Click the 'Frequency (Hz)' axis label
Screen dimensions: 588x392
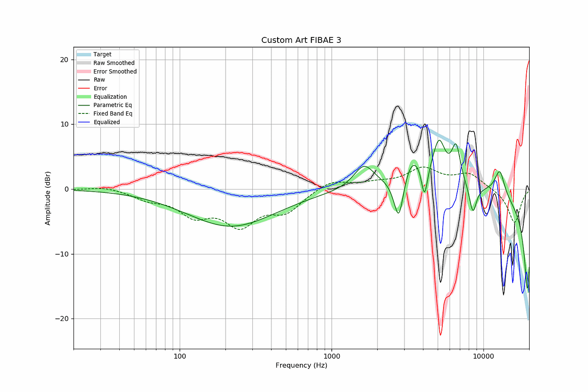point(301,366)
